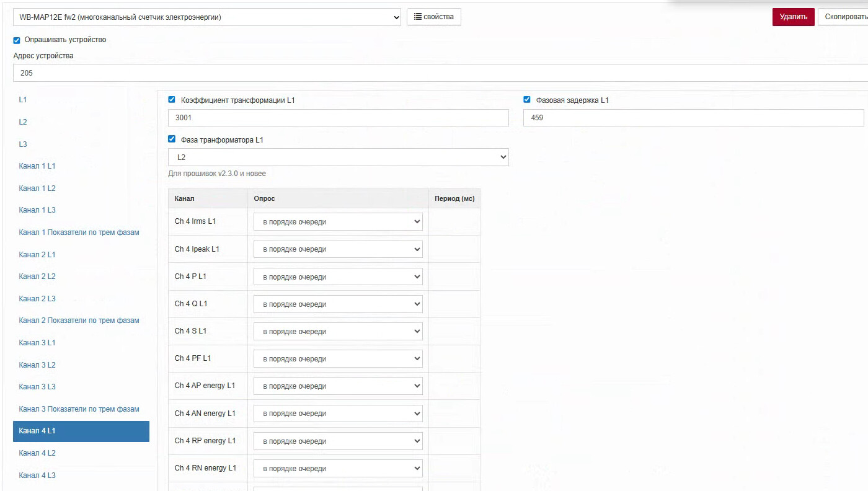Select Канал 2 Показатели по трем фазам tab
868x491 pixels.
pos(79,321)
